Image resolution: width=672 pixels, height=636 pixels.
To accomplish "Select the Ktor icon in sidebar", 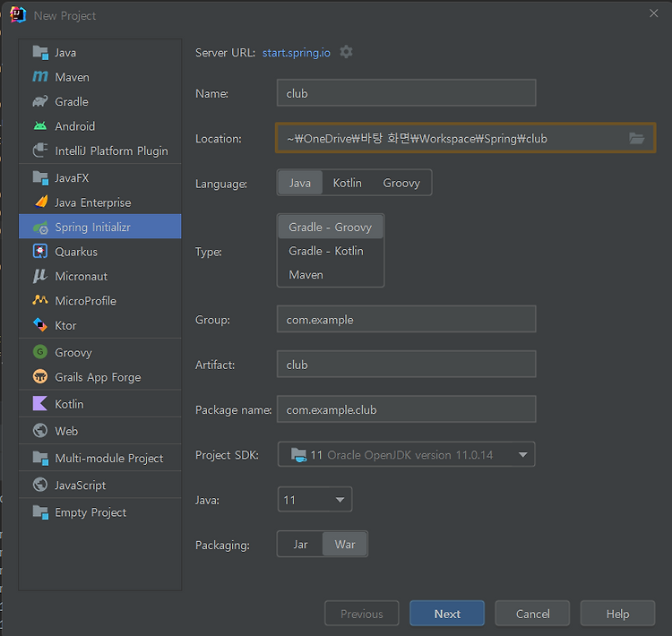I will point(40,325).
